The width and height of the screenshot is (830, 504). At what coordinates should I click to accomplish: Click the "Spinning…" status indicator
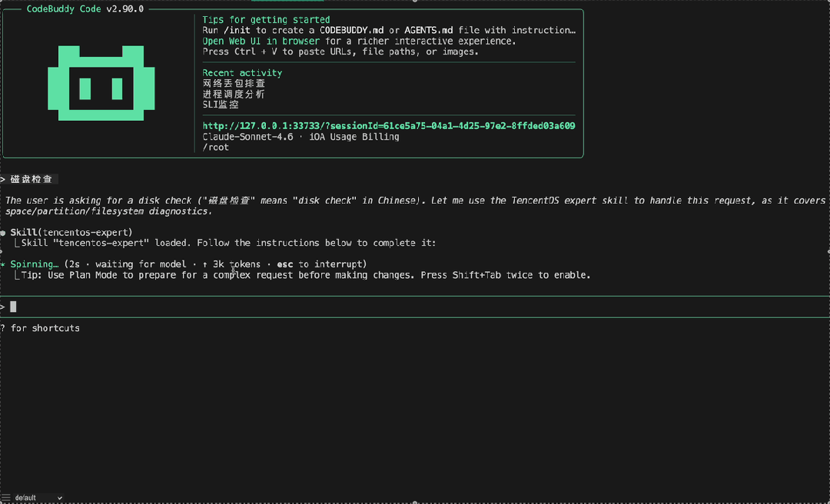(x=35, y=264)
